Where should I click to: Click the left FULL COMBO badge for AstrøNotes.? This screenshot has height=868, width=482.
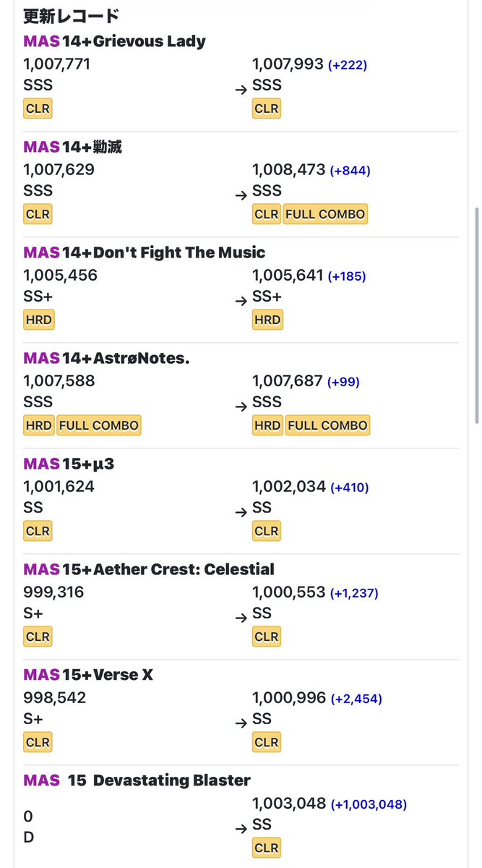(x=99, y=425)
